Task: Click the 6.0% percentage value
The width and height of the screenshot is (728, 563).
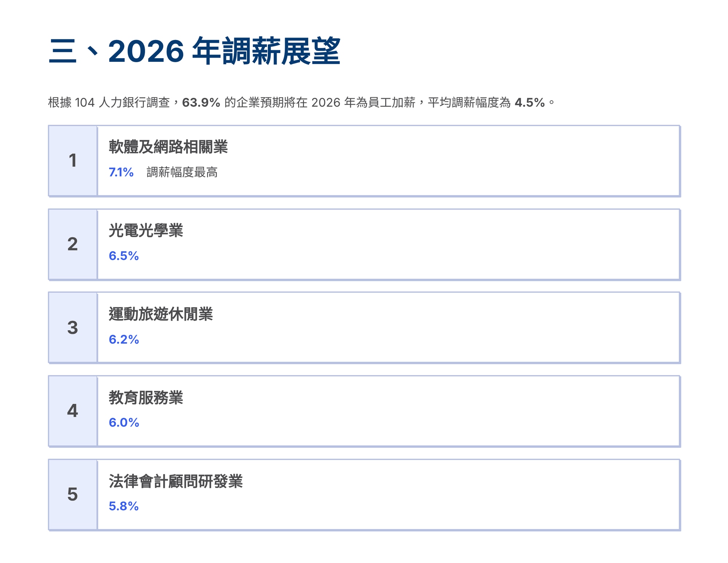Action: pos(124,422)
